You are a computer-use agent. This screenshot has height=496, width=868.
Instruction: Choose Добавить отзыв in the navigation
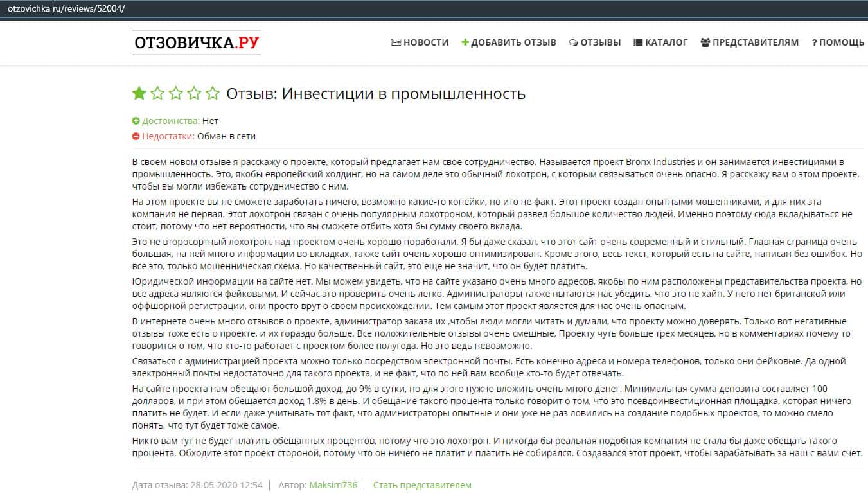click(x=509, y=42)
